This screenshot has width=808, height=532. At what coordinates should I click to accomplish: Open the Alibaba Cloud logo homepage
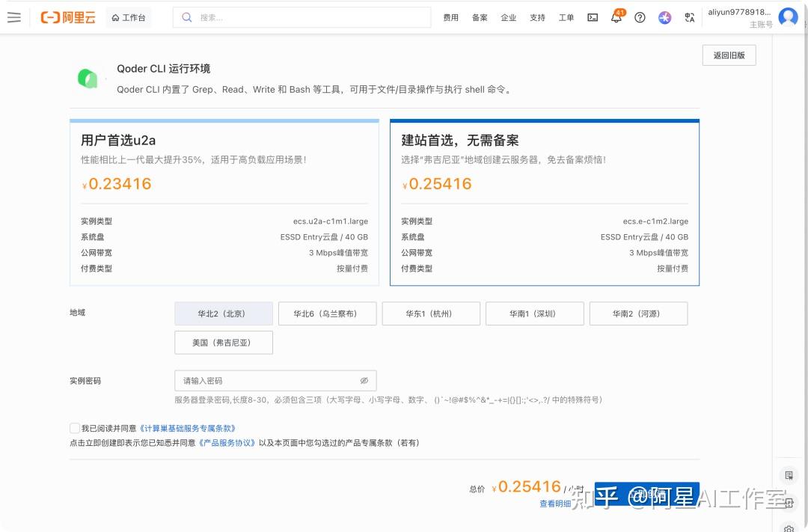(x=67, y=17)
